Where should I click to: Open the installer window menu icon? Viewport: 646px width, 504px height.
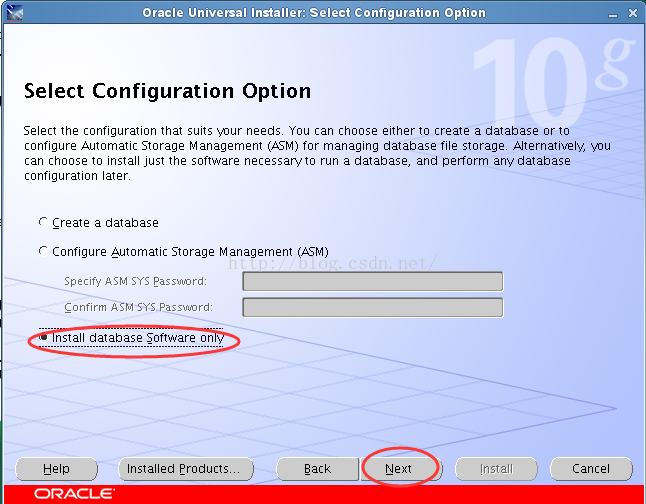click(14, 13)
